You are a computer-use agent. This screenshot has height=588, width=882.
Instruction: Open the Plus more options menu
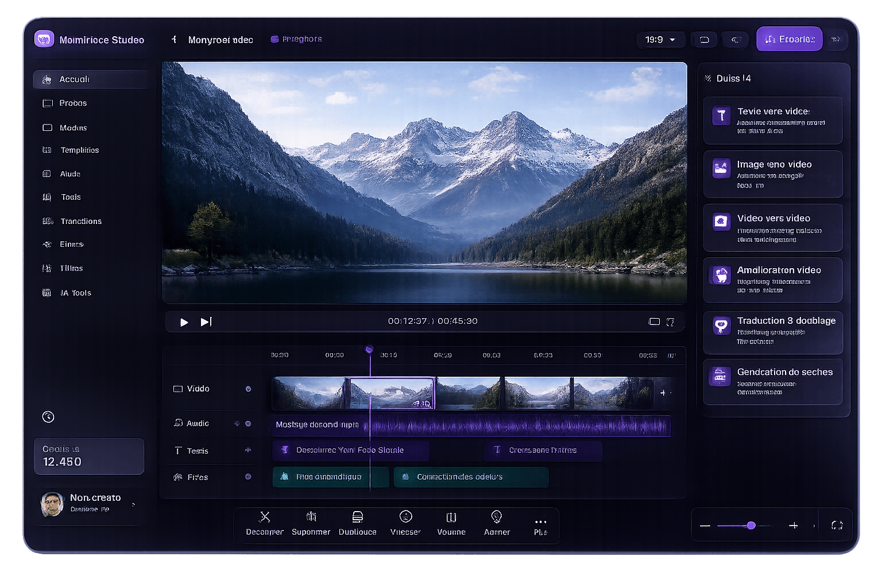coord(540,526)
